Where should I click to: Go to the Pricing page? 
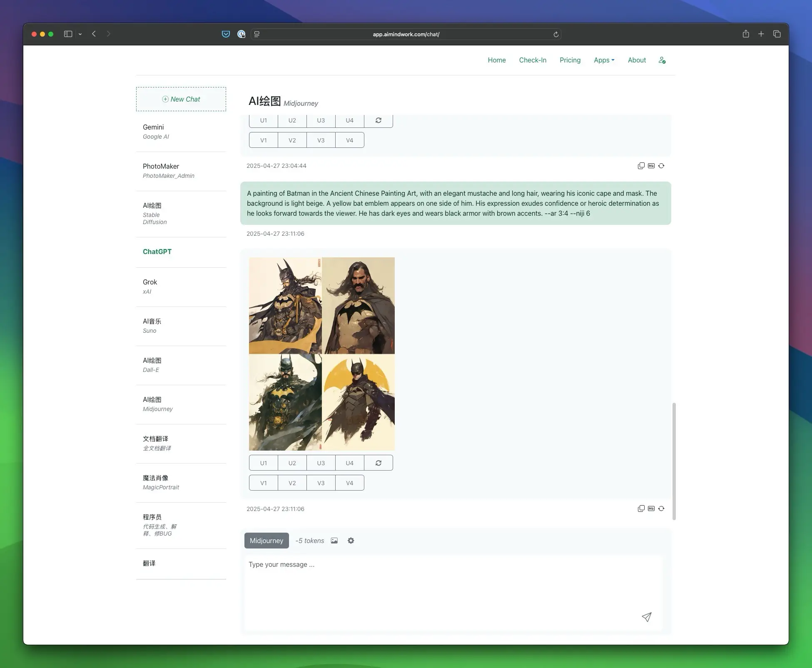[570, 60]
